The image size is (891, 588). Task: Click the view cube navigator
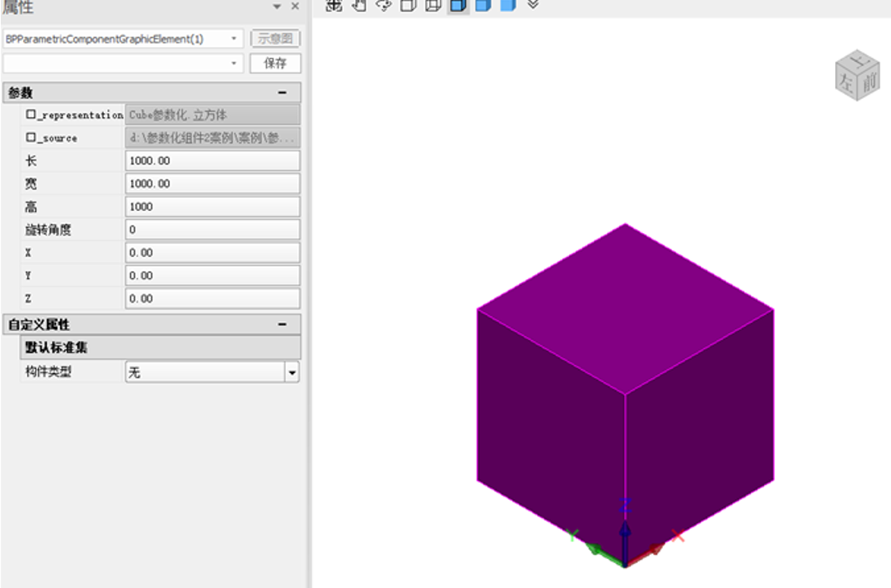(858, 76)
